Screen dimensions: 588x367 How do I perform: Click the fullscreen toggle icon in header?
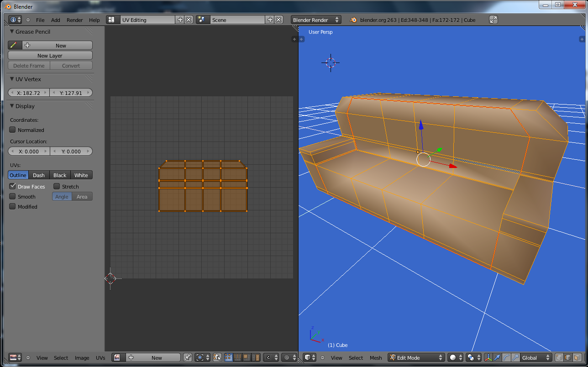point(493,20)
